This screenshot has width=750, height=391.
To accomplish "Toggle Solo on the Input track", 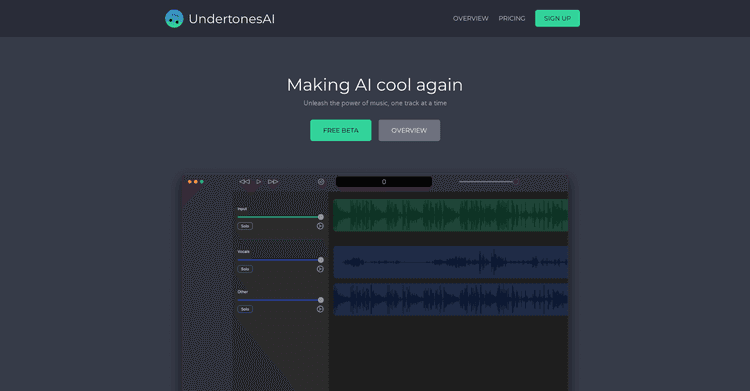I will coord(245,226).
